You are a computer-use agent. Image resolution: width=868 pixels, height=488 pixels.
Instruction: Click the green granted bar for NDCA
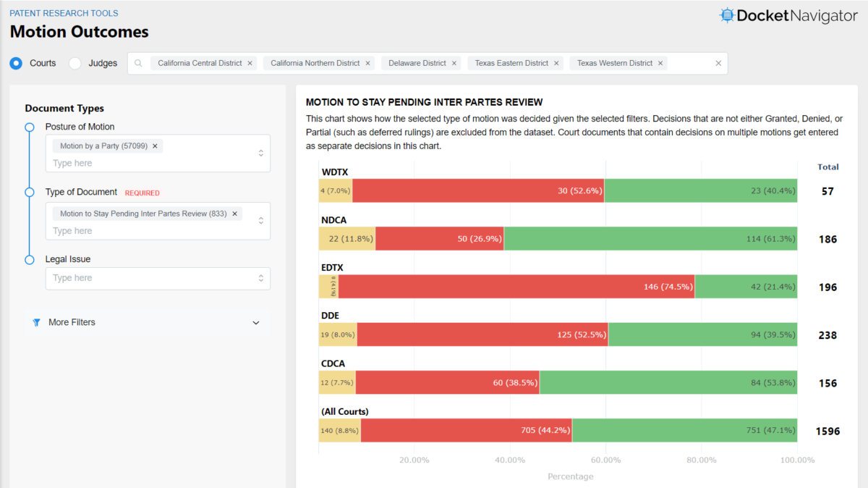(x=650, y=238)
